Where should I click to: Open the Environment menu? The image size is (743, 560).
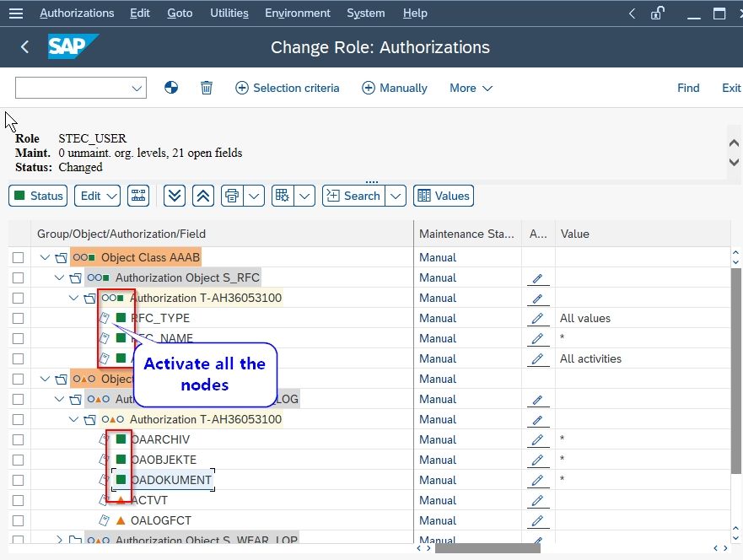click(298, 13)
